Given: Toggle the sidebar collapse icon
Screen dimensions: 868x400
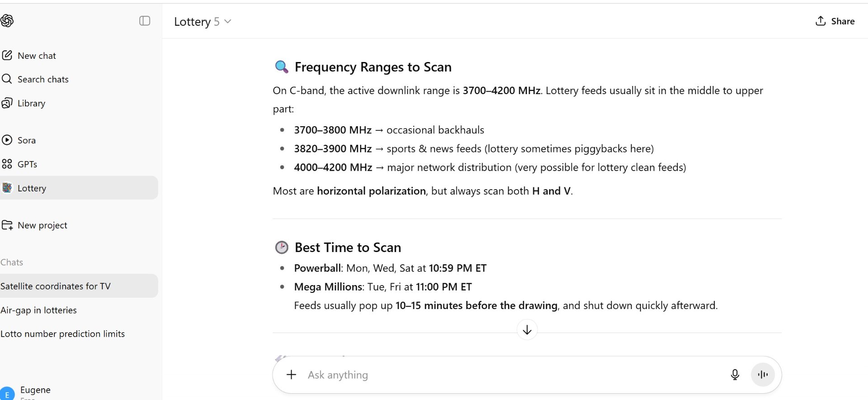Looking at the screenshot, I should [145, 21].
